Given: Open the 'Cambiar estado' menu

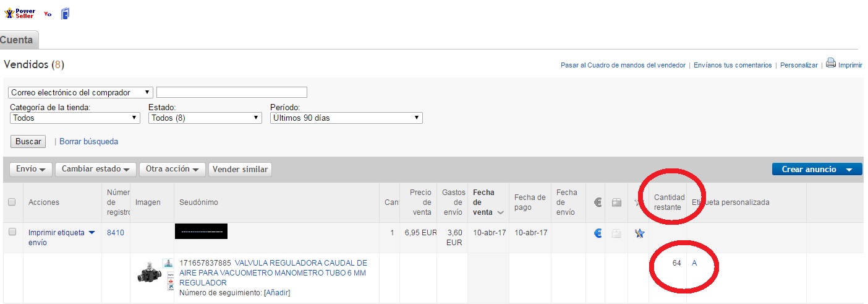Looking at the screenshot, I should coord(96,169).
